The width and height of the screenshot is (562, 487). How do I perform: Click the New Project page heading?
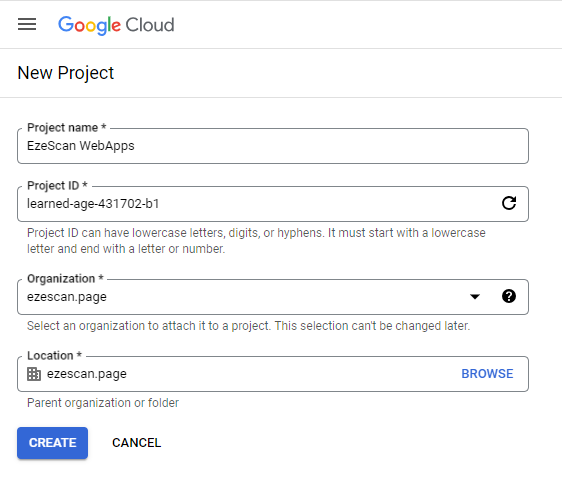pyautogui.click(x=66, y=73)
